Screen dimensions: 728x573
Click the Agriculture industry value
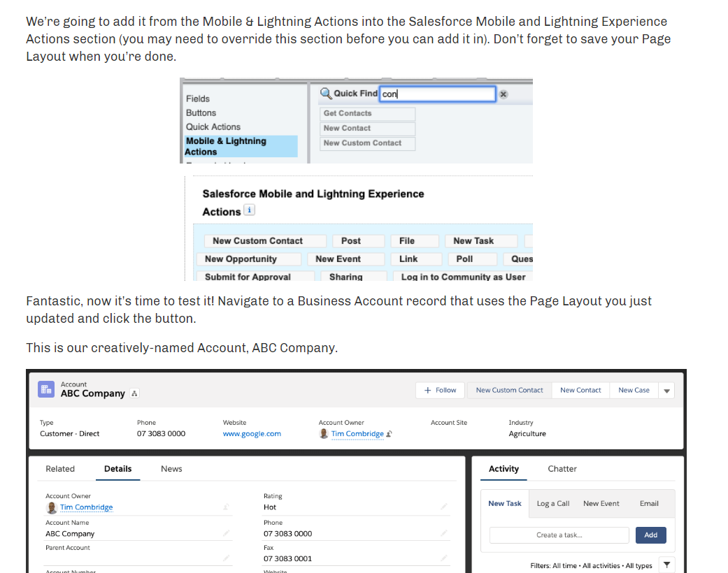pyautogui.click(x=527, y=434)
